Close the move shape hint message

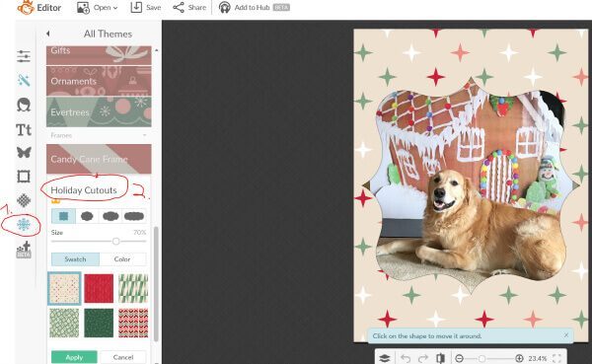click(x=566, y=335)
